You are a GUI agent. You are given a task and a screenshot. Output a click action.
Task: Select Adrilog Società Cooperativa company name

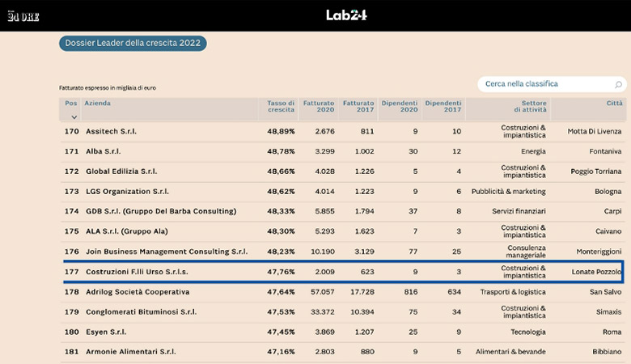(138, 292)
